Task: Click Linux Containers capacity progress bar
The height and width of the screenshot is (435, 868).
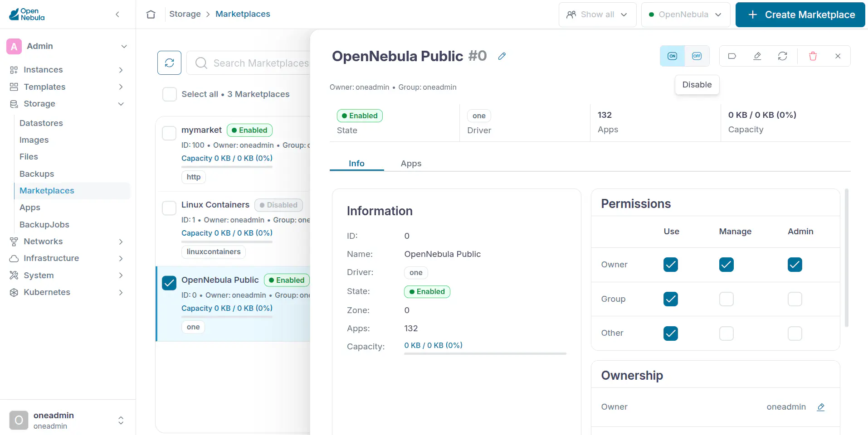Action: pyautogui.click(x=227, y=242)
